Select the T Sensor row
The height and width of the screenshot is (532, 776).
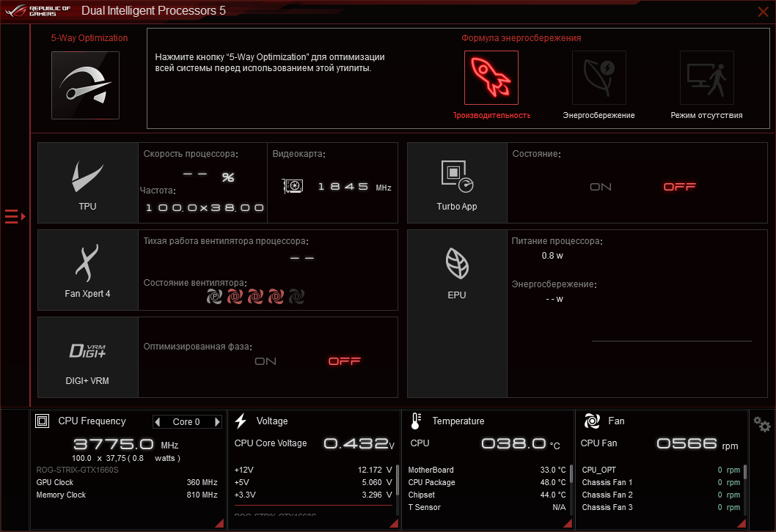tap(487, 507)
